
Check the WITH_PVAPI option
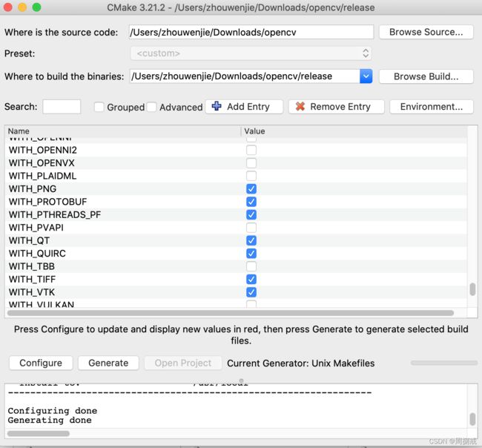251,228
